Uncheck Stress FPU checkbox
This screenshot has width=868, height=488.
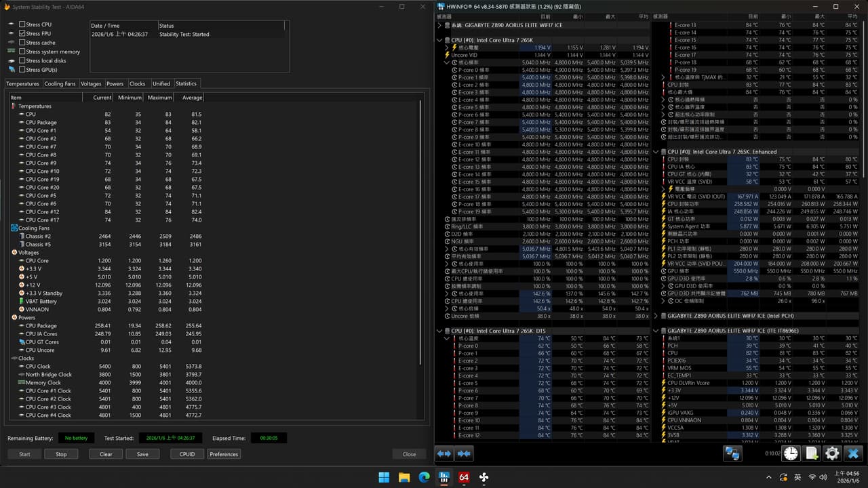click(x=22, y=33)
